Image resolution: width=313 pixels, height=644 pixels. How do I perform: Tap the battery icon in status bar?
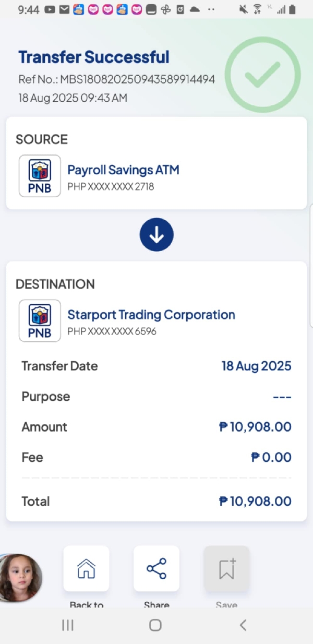292,9
